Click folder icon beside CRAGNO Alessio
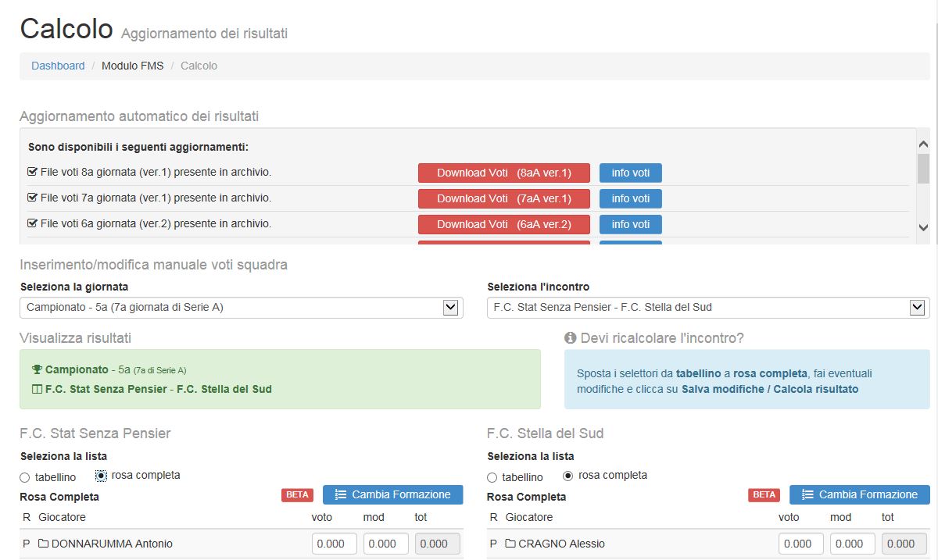 pos(510,544)
